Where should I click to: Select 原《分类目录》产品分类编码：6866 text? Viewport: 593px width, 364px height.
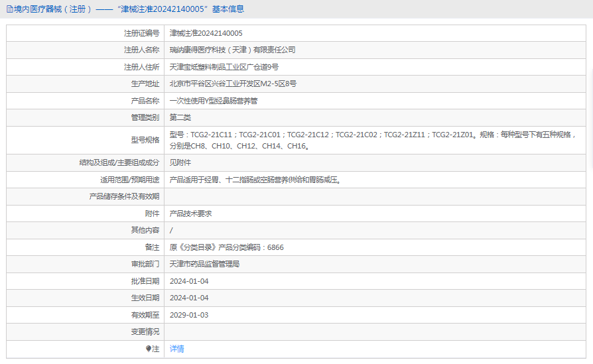[227, 247]
